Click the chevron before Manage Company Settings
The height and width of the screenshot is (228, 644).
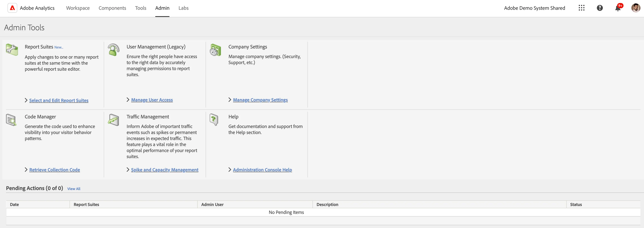tap(230, 99)
